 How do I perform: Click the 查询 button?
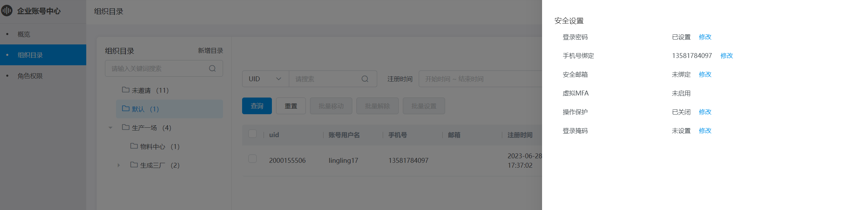tap(257, 106)
